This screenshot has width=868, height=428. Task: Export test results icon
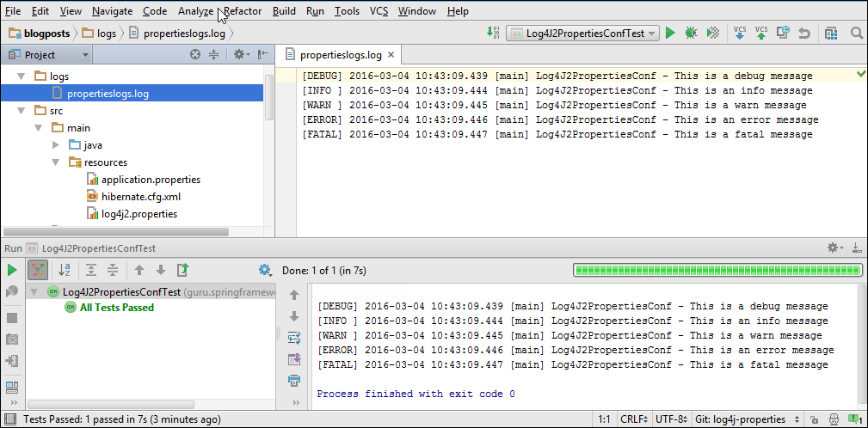[182, 270]
